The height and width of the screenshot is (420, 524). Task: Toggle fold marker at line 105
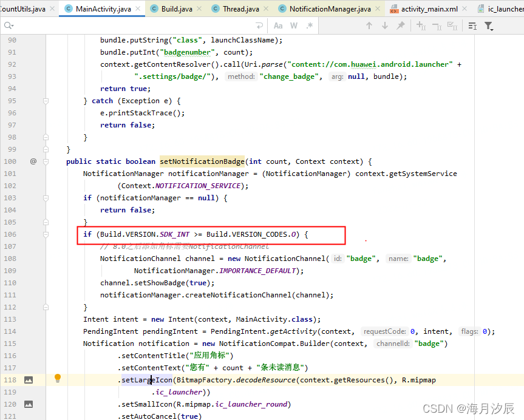(x=46, y=222)
